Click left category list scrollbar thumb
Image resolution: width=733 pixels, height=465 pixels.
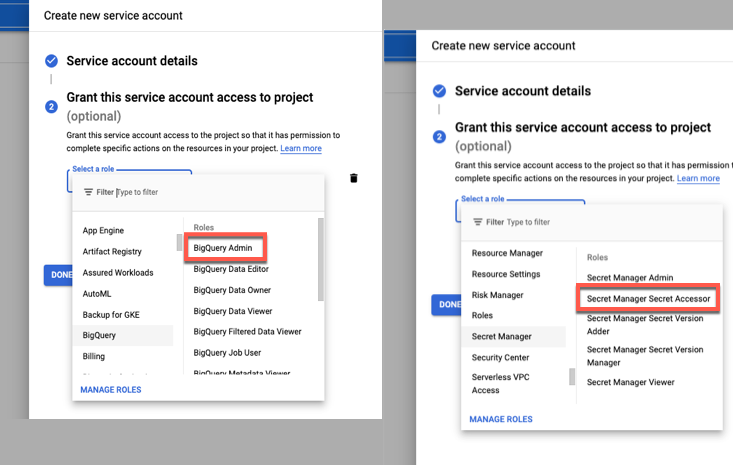pos(179,243)
